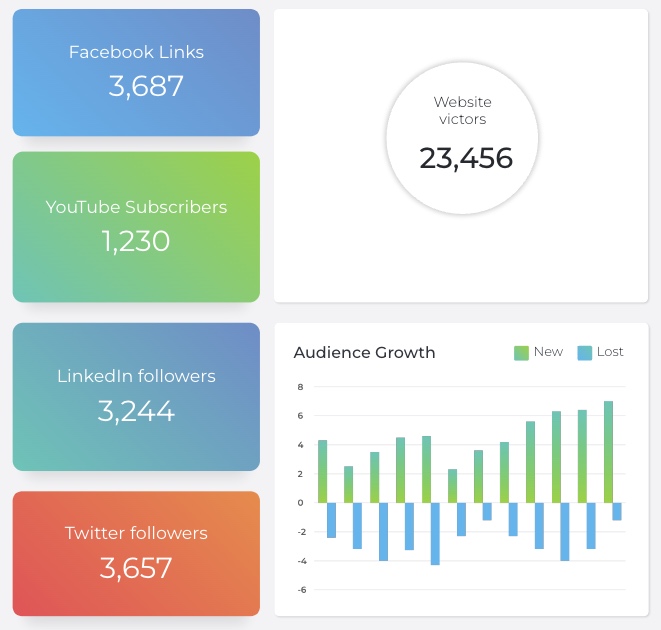
Task: Click the -6 label on y-axis
Action: (x=300, y=590)
